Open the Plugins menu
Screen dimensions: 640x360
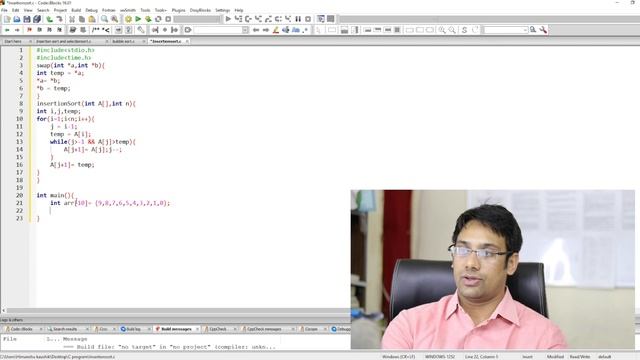(178, 10)
